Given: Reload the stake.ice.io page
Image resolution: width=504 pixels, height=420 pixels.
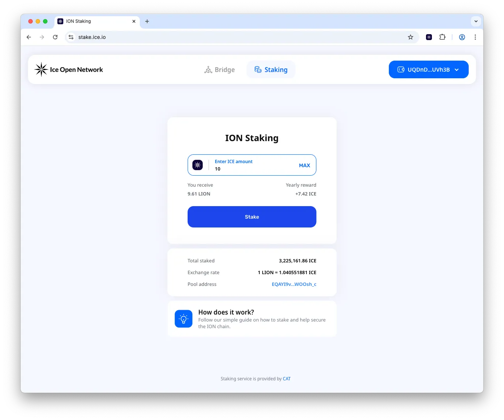Looking at the screenshot, I should click(55, 37).
